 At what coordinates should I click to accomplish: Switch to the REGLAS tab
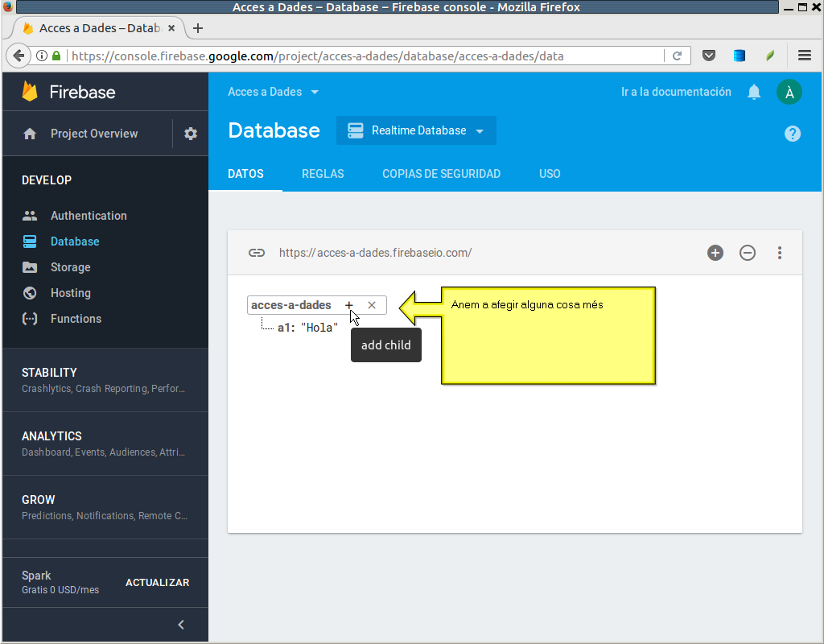(x=323, y=174)
